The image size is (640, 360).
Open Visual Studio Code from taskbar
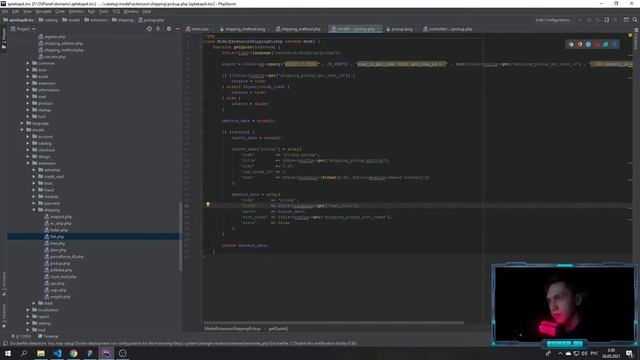[57, 353]
